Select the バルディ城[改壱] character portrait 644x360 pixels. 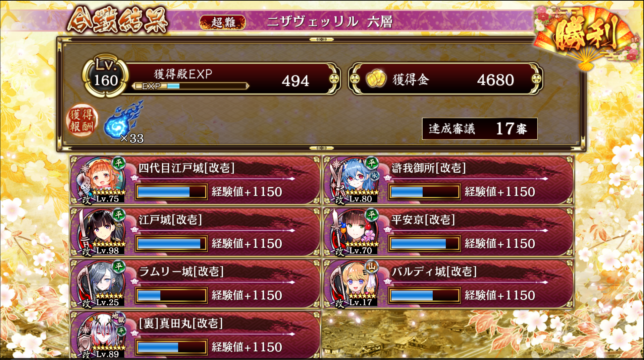(353, 283)
